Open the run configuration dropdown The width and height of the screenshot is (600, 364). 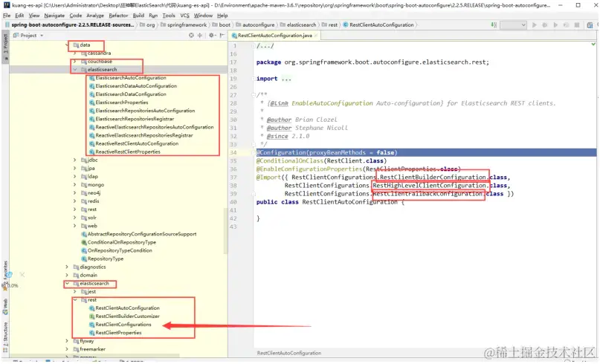pos(514,25)
